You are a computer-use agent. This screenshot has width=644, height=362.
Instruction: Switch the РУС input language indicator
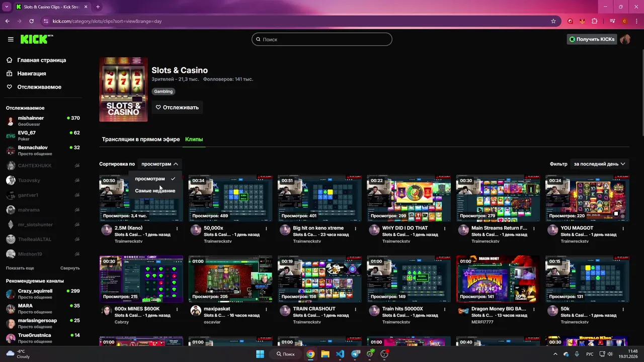(590, 354)
